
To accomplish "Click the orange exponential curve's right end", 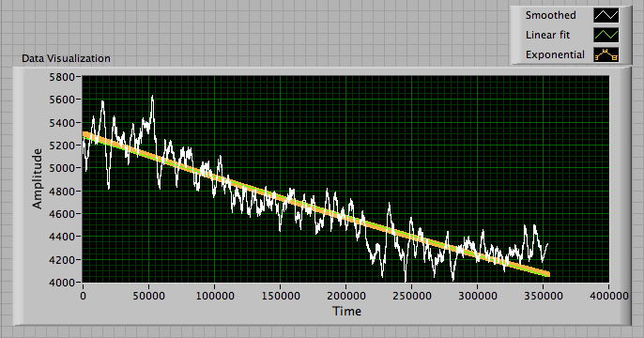I will (547, 274).
